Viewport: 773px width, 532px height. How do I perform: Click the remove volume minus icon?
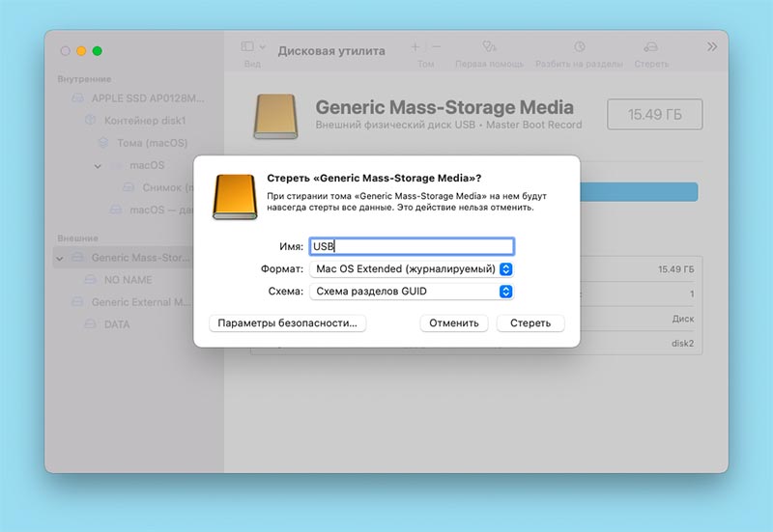tap(437, 46)
